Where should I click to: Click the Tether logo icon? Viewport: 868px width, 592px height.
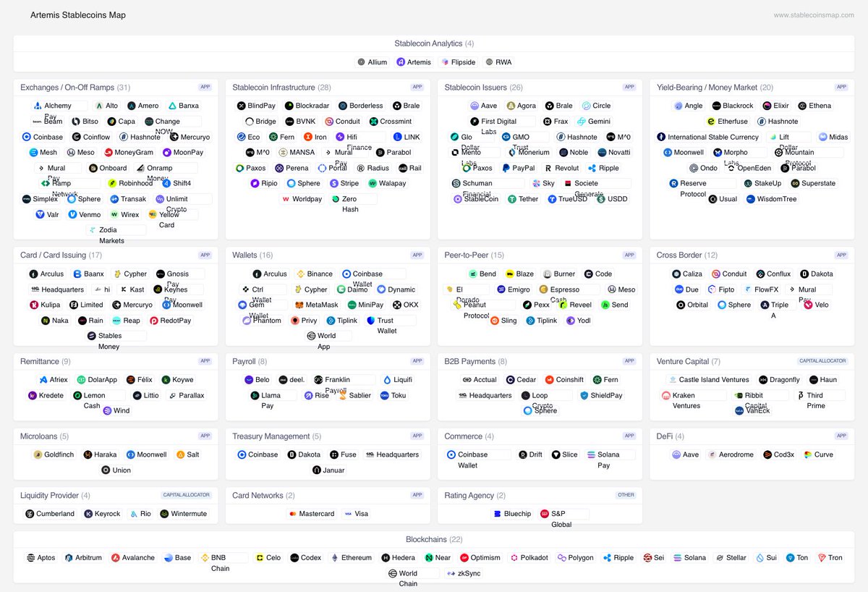pos(512,199)
